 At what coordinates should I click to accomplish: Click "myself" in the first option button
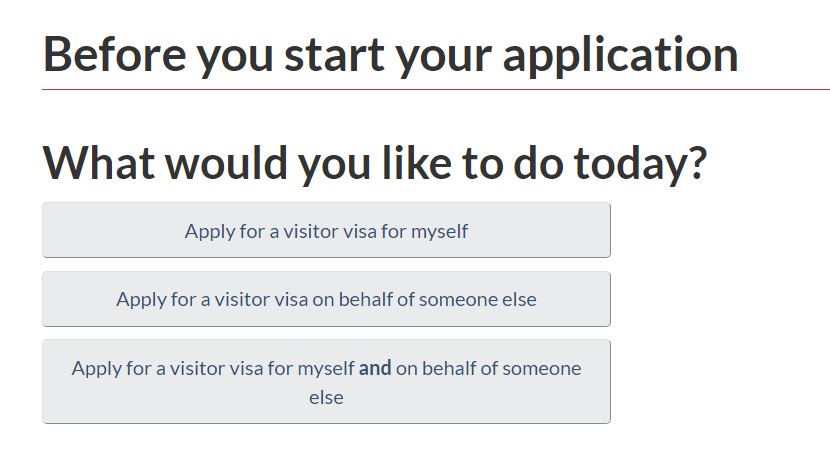coord(439,231)
